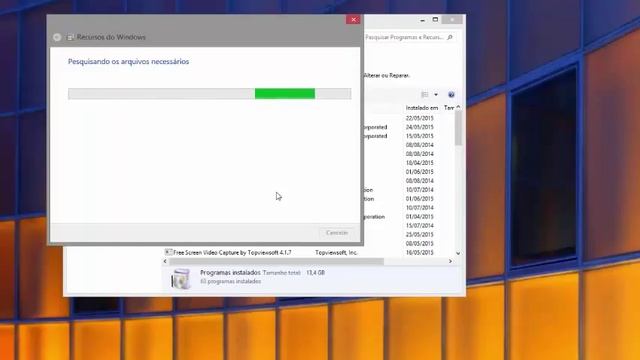Viewport: 640px width, 360px height.
Task: Click the Topviewsoft, Inc. publisher cell
Action: pos(336,253)
